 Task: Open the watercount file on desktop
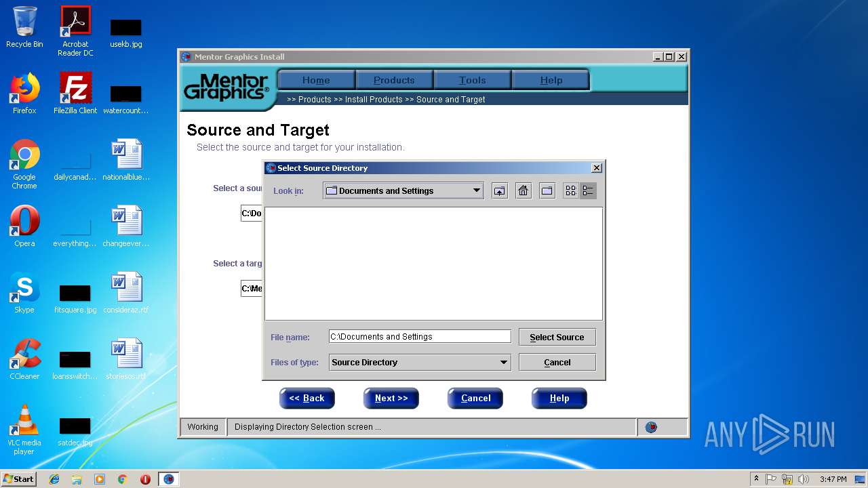tap(126, 98)
